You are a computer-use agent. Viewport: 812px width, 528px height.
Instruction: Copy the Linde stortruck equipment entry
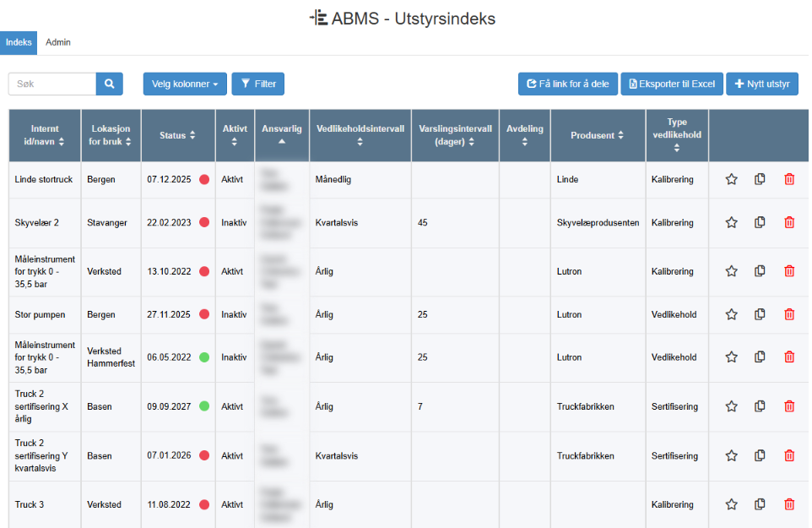tap(760, 179)
